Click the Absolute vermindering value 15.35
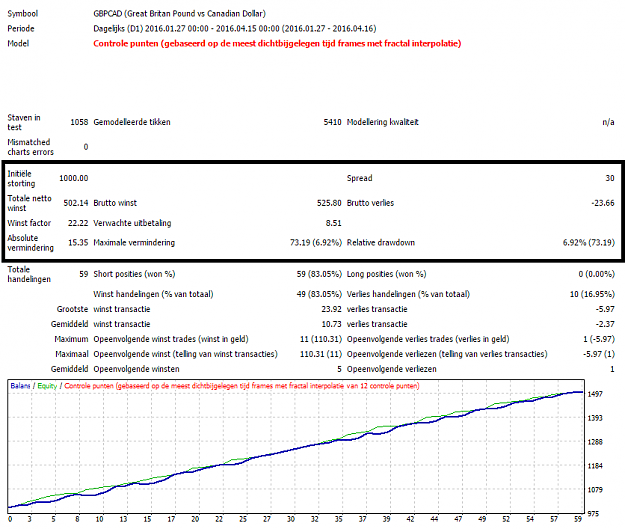Image resolution: width=625 pixels, height=529 pixels. (x=78, y=243)
